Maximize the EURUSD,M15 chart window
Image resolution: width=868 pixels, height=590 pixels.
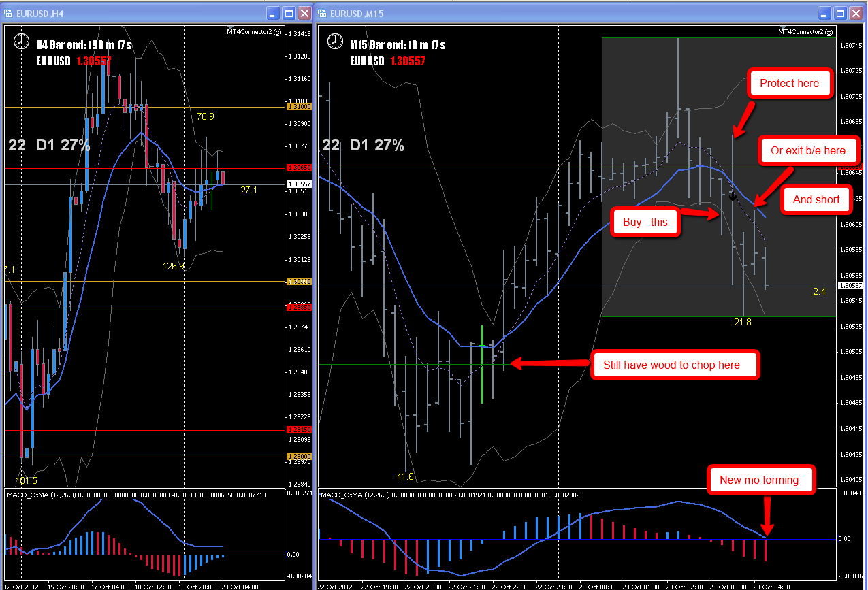(839, 13)
